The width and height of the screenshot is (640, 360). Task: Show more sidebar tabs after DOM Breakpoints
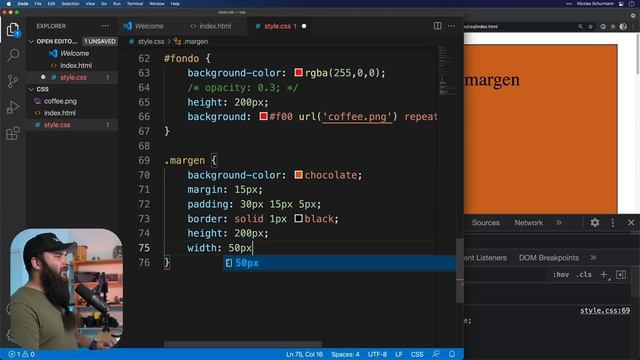click(593, 258)
